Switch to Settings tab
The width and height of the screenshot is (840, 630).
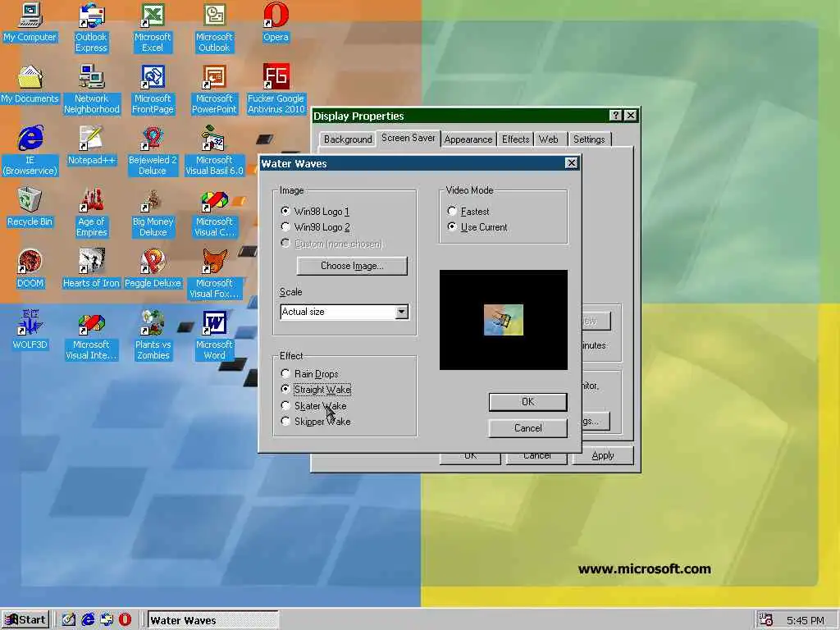[589, 139]
